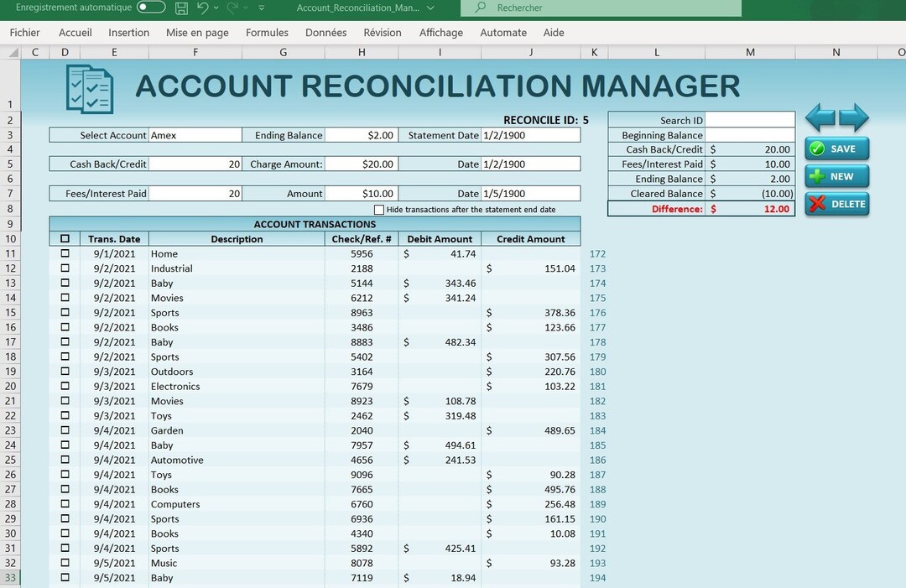Toggle the Enregistrement automatique switch
This screenshot has width=906, height=588.
click(x=151, y=8)
